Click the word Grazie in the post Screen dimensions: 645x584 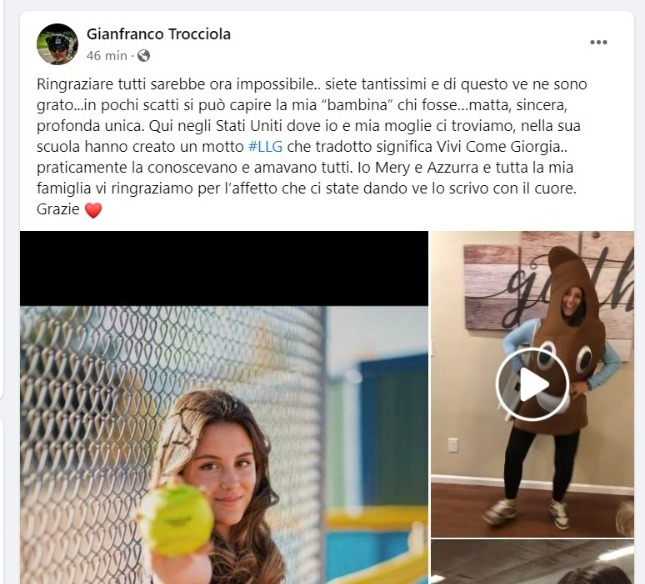click(x=58, y=209)
